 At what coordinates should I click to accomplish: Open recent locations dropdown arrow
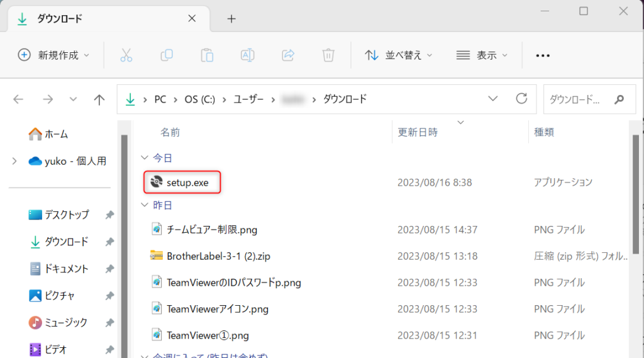[x=73, y=99]
